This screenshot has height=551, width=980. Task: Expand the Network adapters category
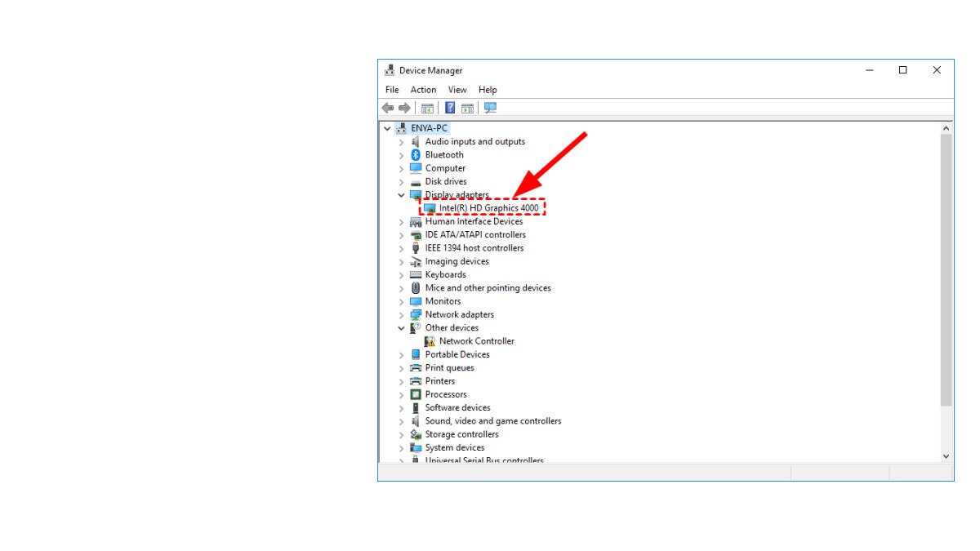pyautogui.click(x=401, y=314)
